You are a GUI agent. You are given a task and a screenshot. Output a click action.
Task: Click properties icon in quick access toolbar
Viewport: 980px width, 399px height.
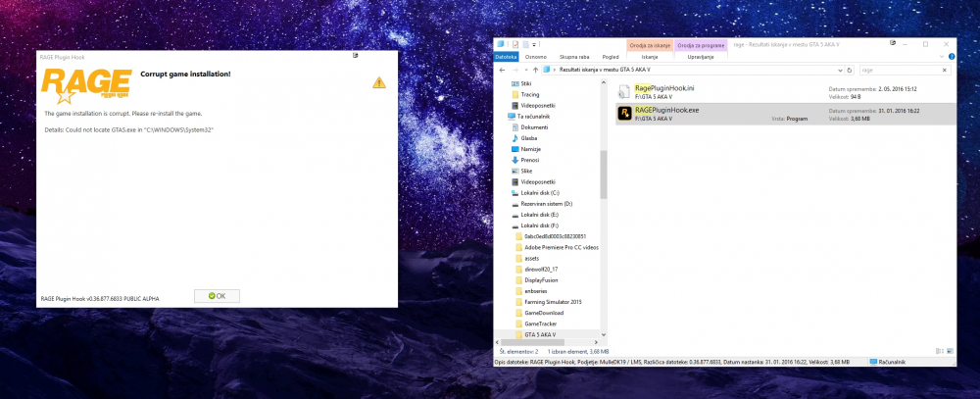[x=515, y=44]
